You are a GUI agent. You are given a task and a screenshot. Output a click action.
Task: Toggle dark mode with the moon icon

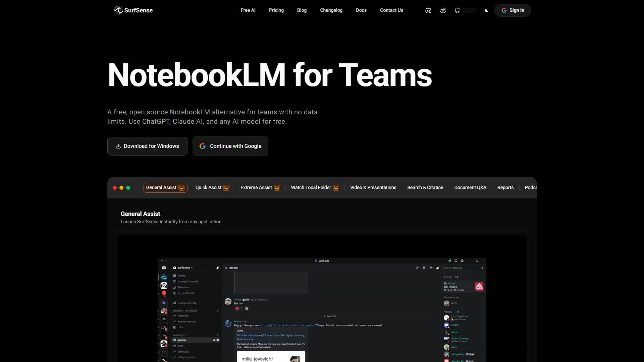pyautogui.click(x=486, y=10)
